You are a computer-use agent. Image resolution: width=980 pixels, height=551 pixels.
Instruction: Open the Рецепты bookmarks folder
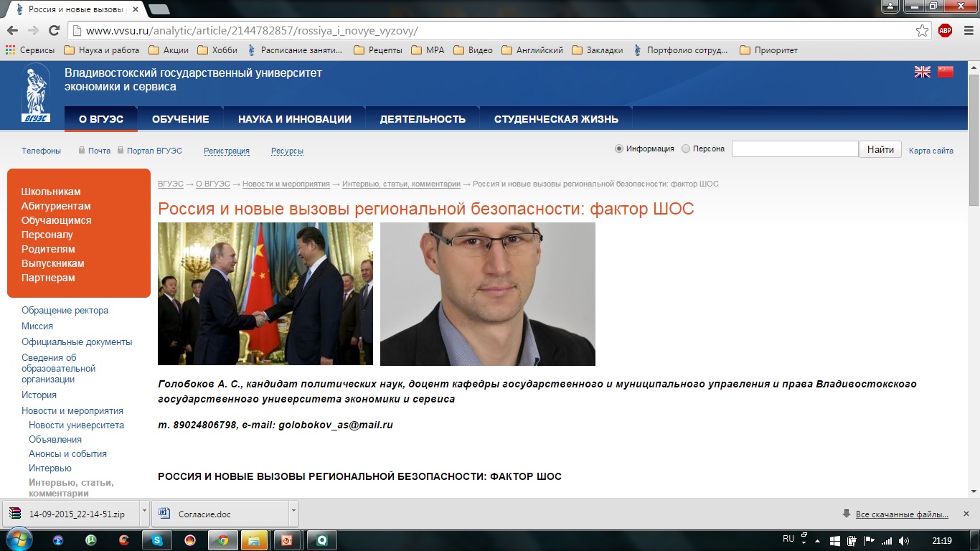(x=378, y=50)
